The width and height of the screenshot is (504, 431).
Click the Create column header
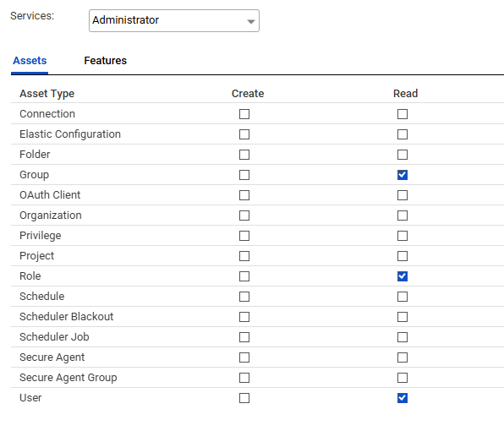[248, 94]
